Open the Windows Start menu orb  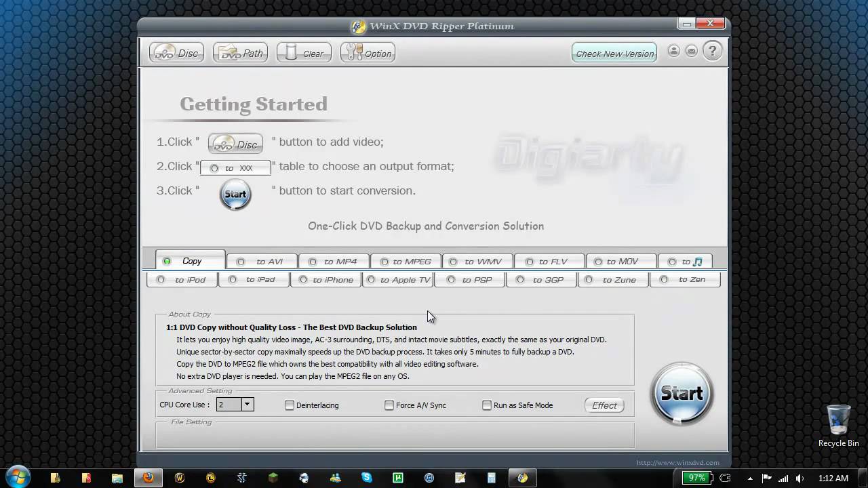coord(18,477)
